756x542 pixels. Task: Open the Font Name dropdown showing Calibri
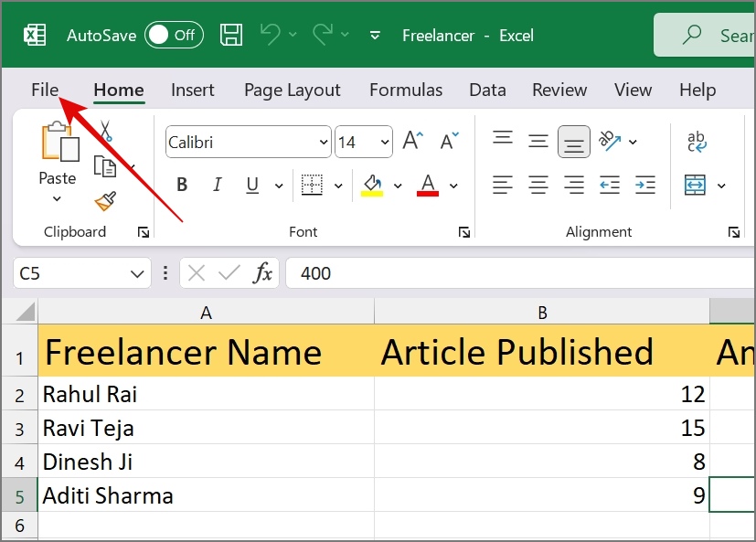click(x=322, y=142)
